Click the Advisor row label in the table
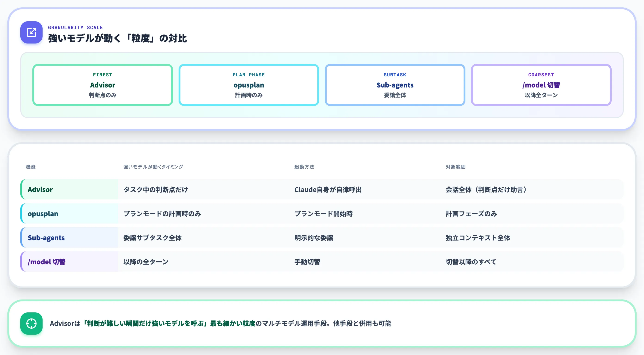The height and width of the screenshot is (355, 644). pos(40,189)
